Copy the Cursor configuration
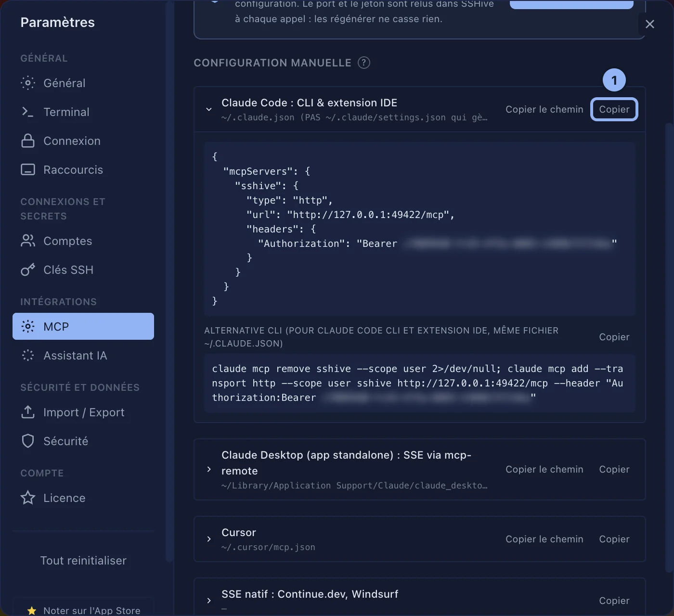 [x=614, y=539]
